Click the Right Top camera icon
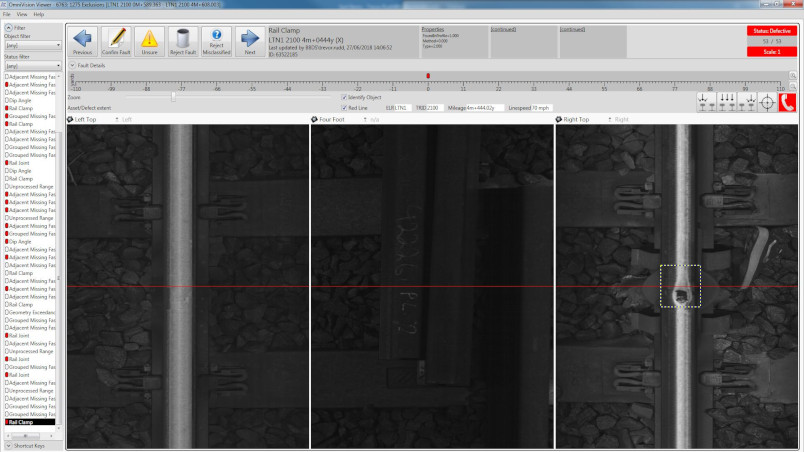The width and height of the screenshot is (804, 452). [559, 119]
